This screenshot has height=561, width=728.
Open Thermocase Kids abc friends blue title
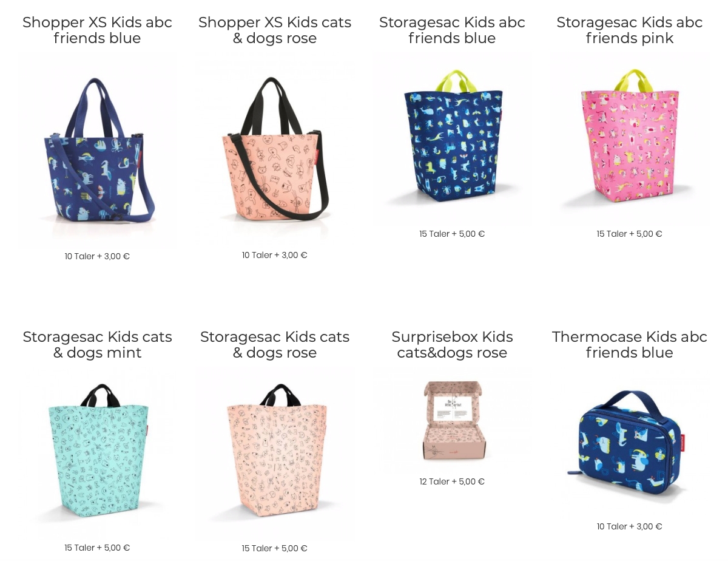click(x=629, y=345)
